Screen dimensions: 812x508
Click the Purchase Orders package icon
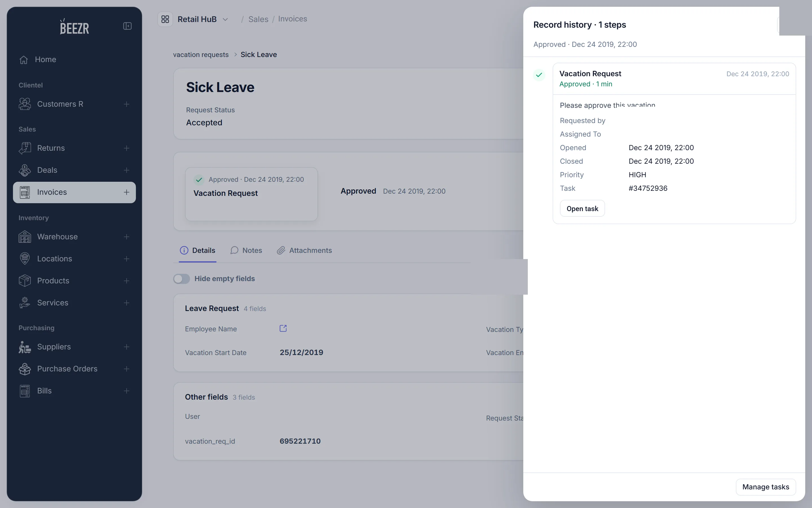(25, 369)
